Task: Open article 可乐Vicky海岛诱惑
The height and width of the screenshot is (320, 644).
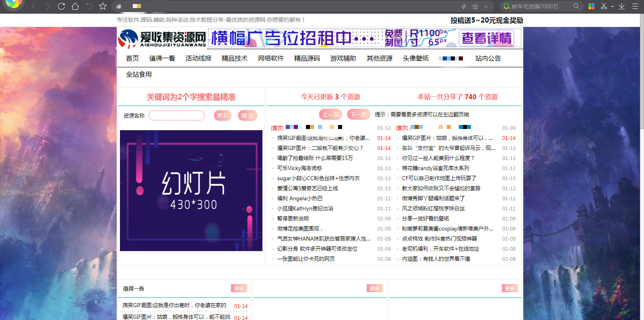Action: pos(299,168)
